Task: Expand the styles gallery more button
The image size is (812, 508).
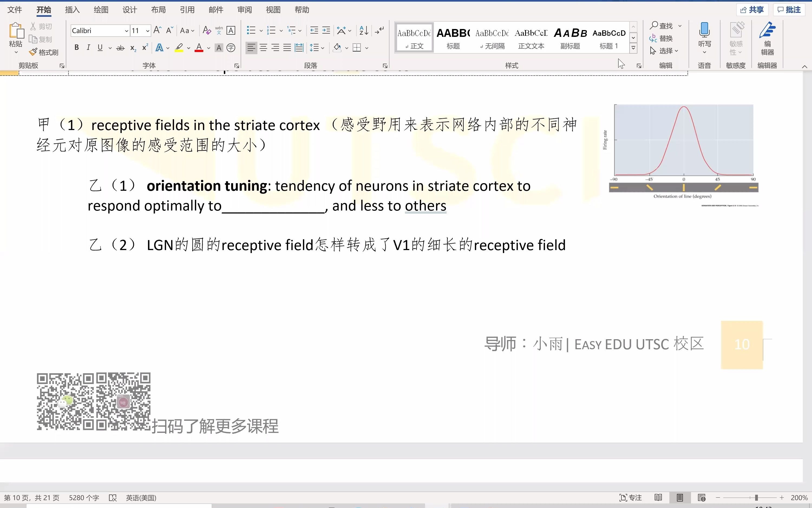Action: click(x=633, y=48)
